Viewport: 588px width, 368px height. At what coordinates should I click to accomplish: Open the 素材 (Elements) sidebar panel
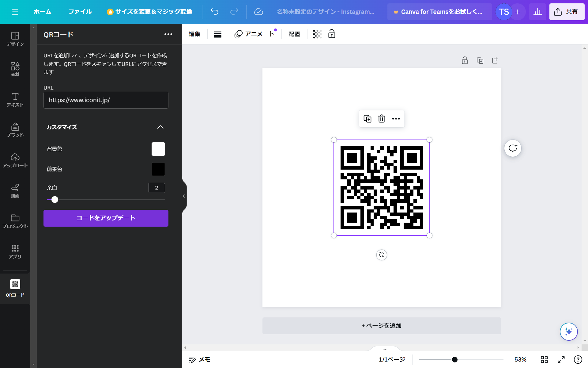(x=15, y=69)
